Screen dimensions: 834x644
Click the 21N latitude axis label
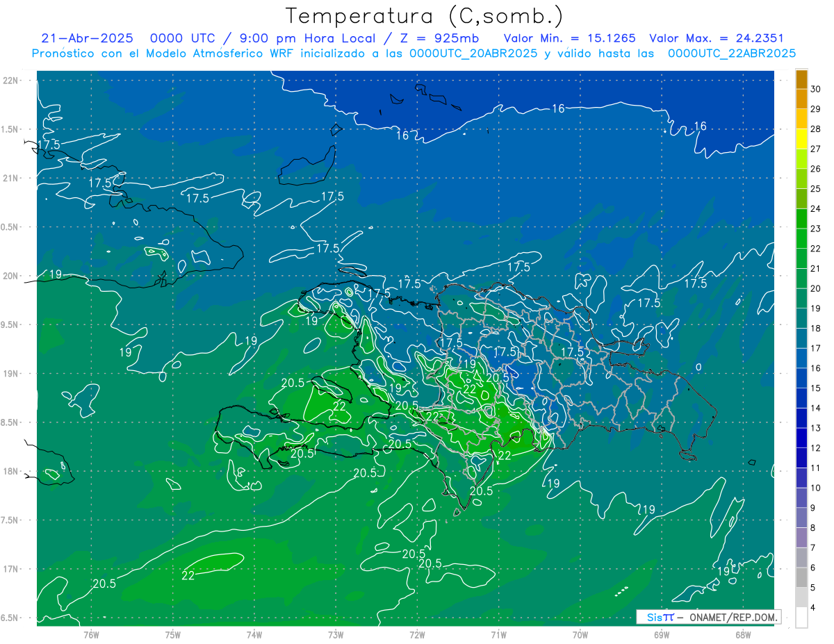(10, 178)
